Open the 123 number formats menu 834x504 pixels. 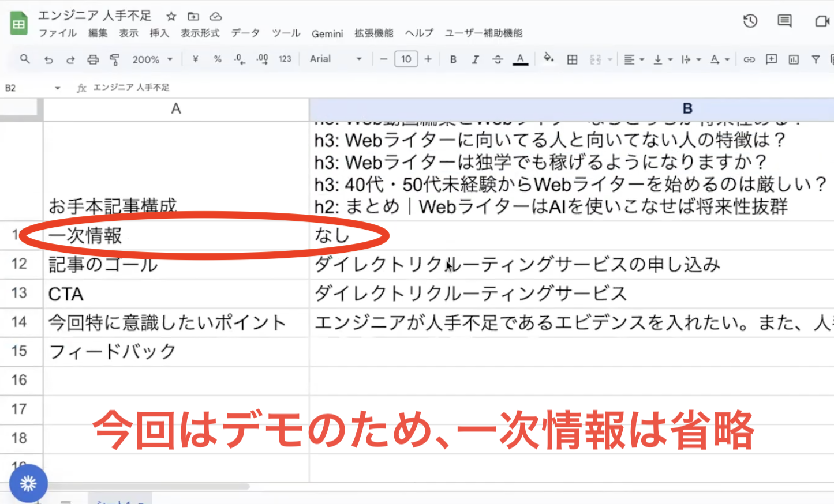click(x=285, y=59)
